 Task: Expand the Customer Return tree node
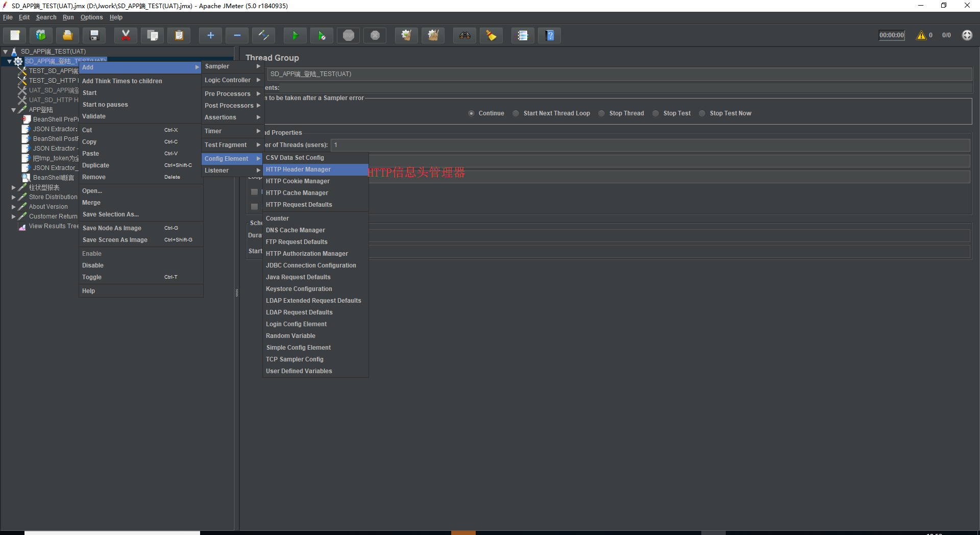coord(14,216)
